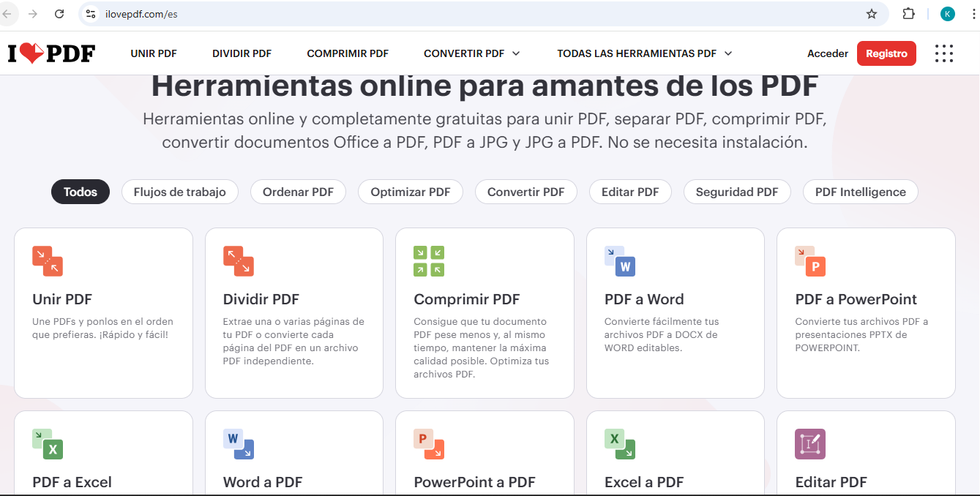980x496 pixels.
Task: Select the Word a PDF icon
Action: (238, 444)
